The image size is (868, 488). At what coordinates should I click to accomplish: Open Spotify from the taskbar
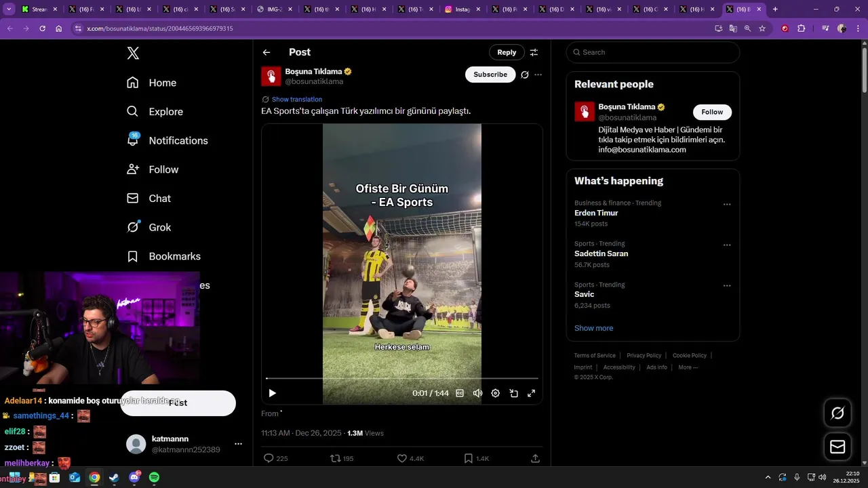(154, 478)
